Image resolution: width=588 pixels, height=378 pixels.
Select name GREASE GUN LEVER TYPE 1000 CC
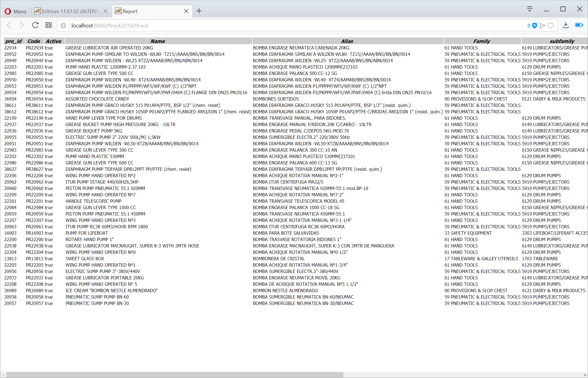coord(101,208)
